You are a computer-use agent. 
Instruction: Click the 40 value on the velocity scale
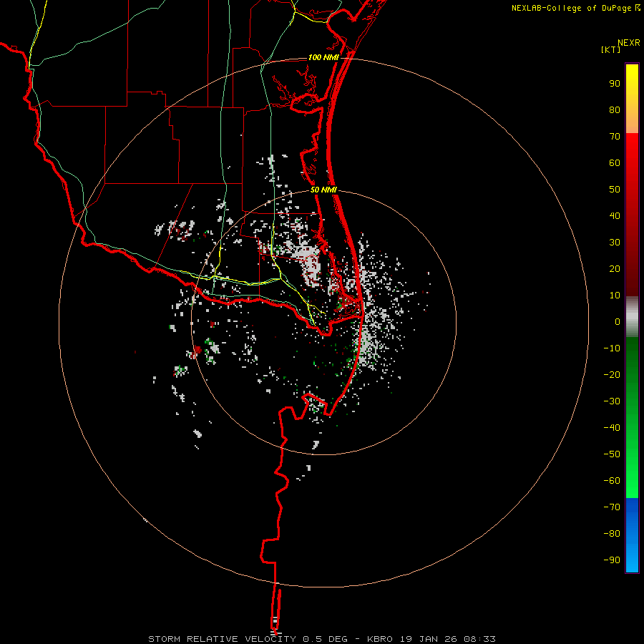(615, 216)
